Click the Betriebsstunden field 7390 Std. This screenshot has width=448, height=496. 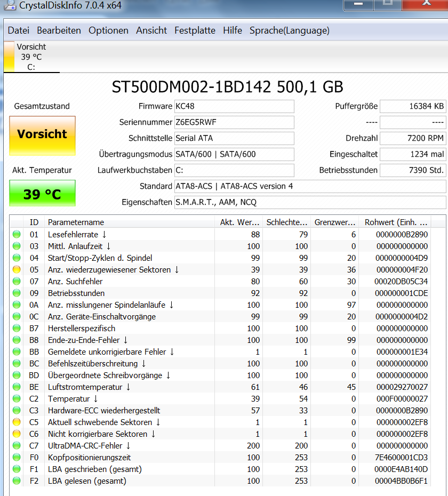(413, 170)
